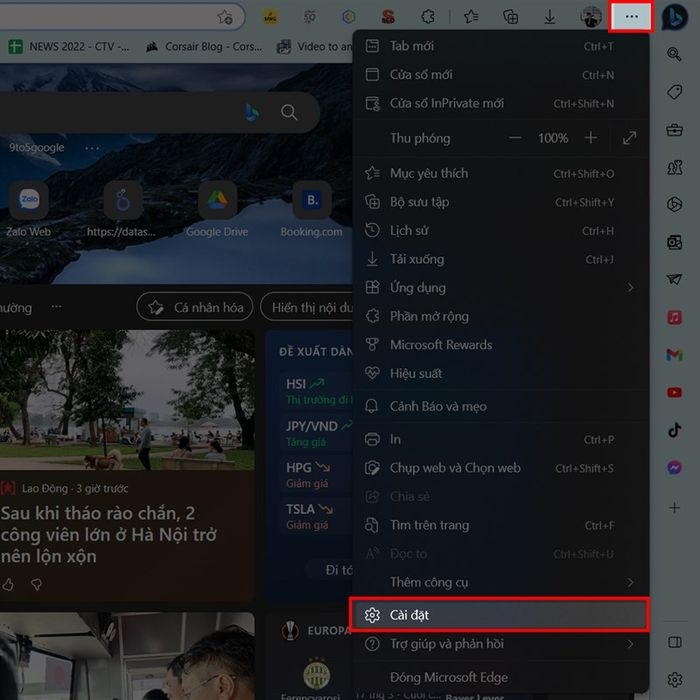
Task: Increase zoom with plus button
Action: pos(590,138)
